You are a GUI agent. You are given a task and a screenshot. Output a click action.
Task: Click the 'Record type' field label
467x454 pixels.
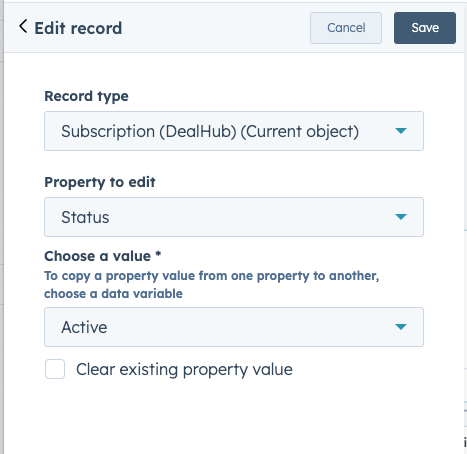[86, 96]
